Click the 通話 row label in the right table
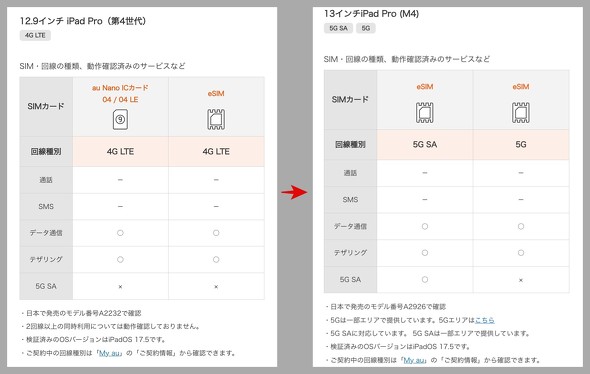 pos(350,173)
